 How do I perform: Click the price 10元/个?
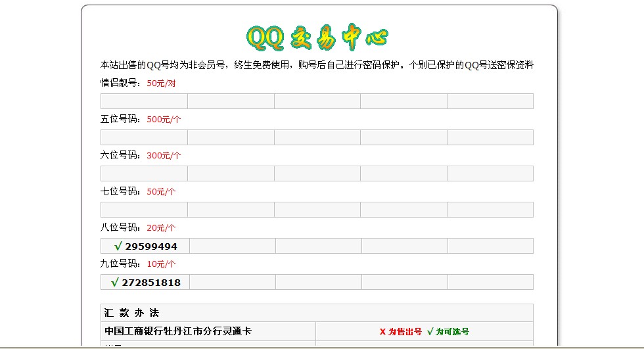tap(161, 264)
